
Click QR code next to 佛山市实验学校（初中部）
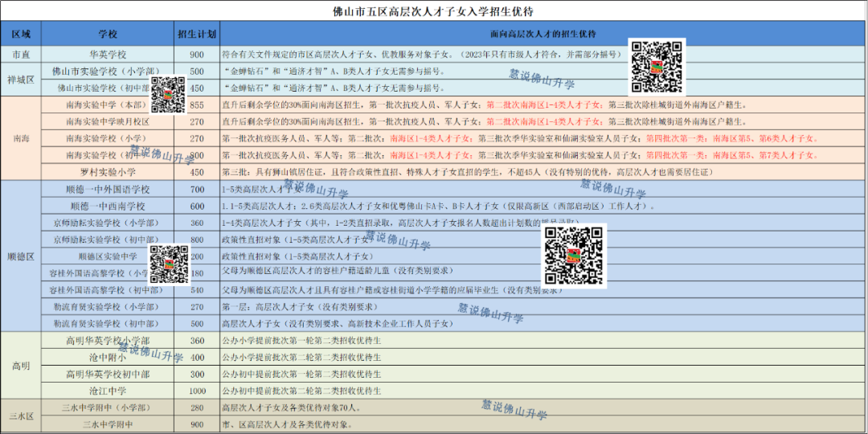pos(168,94)
